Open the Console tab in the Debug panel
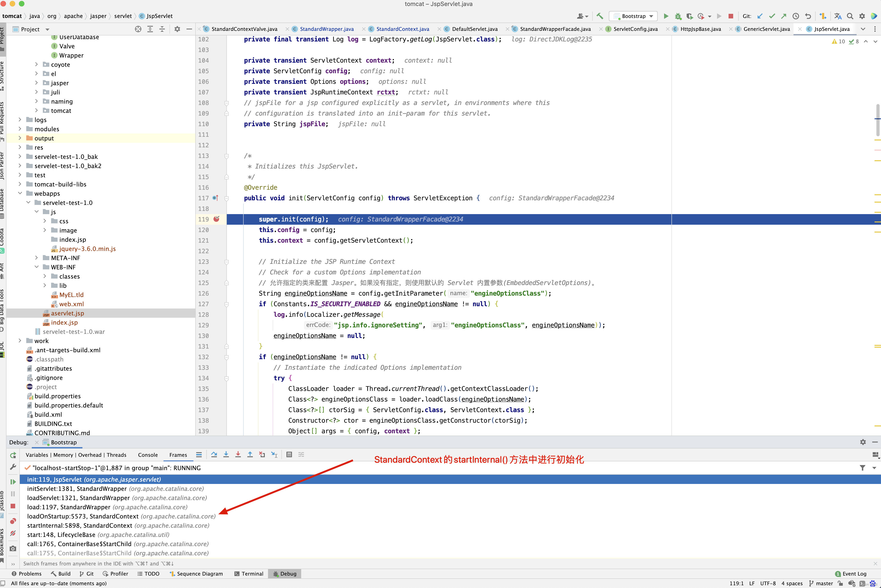 point(148,455)
